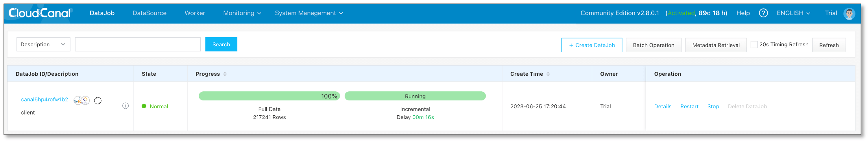Sort by Progress column arrows
Viewport: 868px width, 142px height.
click(x=225, y=74)
